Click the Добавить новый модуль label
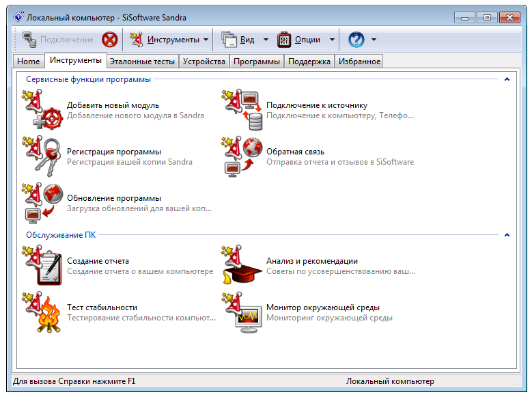 point(113,105)
